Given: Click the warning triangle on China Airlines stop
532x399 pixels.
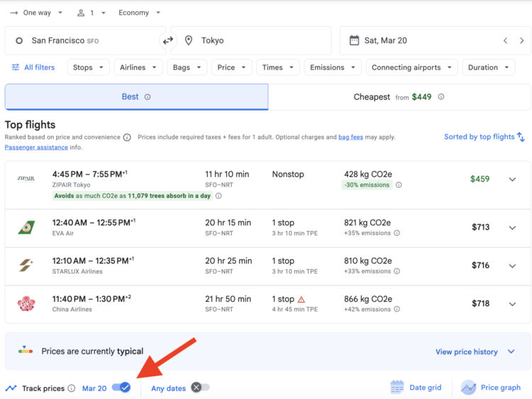Looking at the screenshot, I should click(x=301, y=299).
